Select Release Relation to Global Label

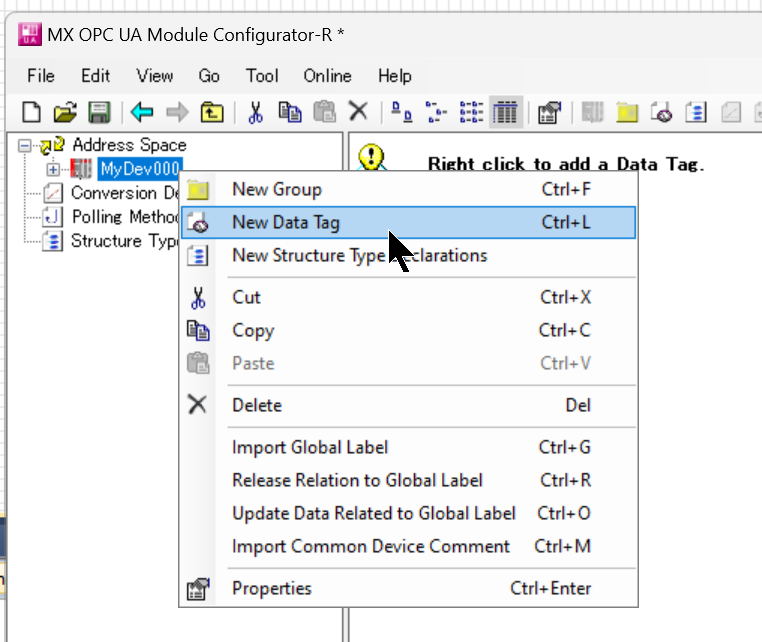(x=409, y=480)
